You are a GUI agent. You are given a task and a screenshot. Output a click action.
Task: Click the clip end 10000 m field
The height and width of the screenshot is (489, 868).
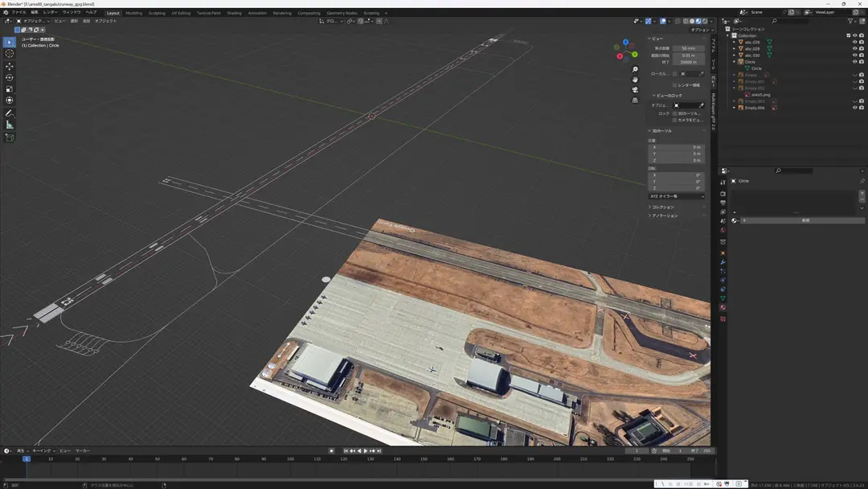coord(688,62)
